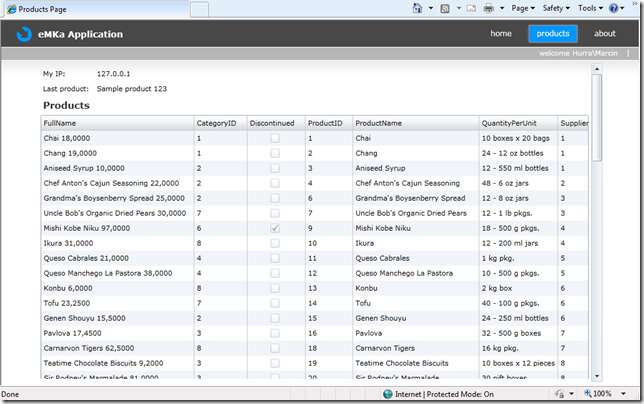This screenshot has height=404, width=644.
Task: Select the products navigation button
Action: 553,34
